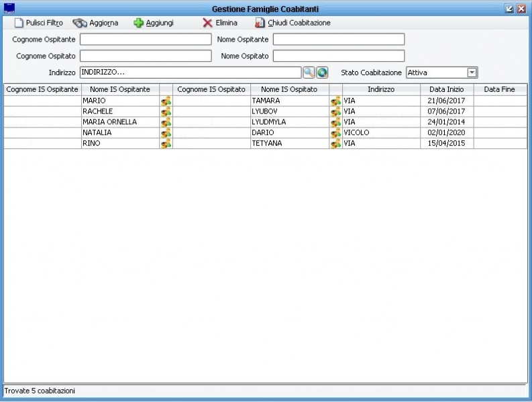Image resolution: width=532 pixels, height=402 pixels.
Task: Expand the Stato Coabitazione dropdown
Action: coord(472,72)
